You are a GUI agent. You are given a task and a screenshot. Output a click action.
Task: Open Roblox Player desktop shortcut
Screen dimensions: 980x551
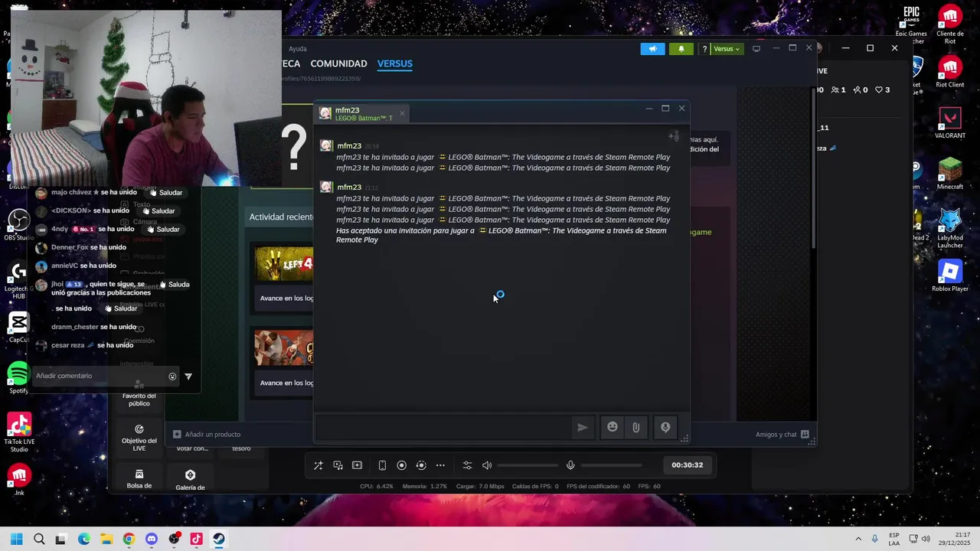(x=950, y=276)
